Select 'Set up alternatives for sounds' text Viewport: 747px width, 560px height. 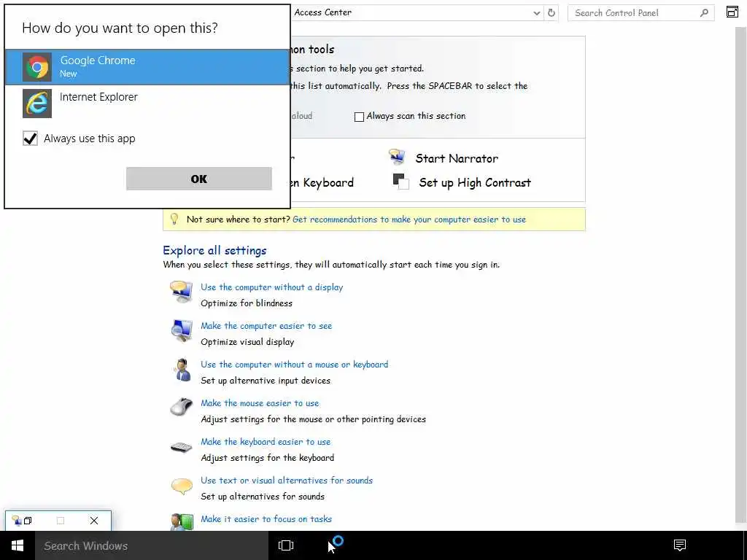click(x=263, y=496)
